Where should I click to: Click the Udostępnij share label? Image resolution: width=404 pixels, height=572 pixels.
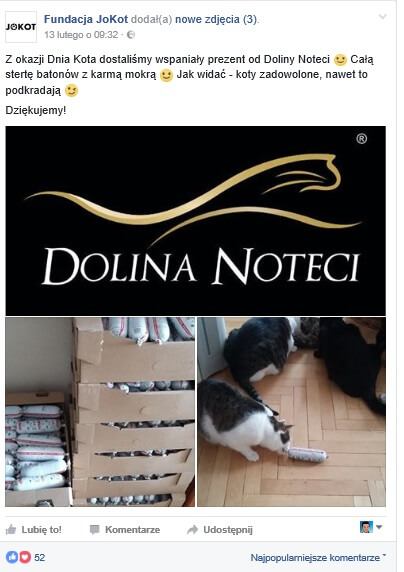tap(228, 530)
